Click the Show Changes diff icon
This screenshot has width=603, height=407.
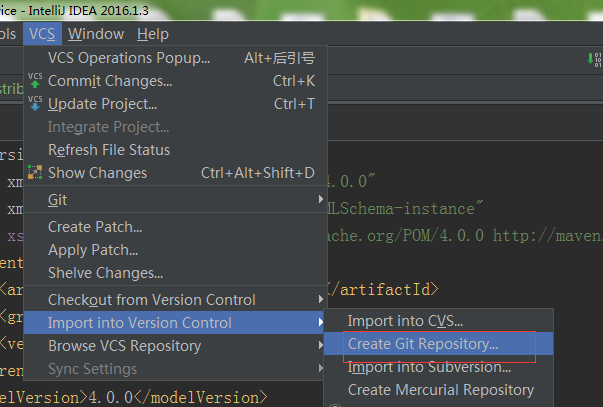(x=35, y=173)
